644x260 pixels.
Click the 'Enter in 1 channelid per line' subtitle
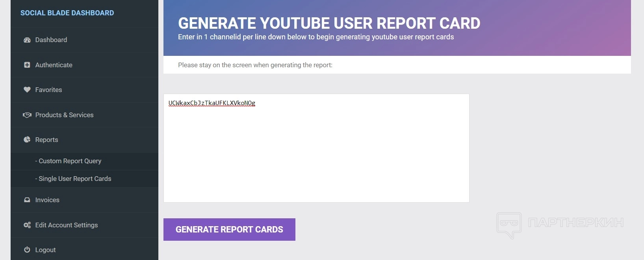pos(316,37)
